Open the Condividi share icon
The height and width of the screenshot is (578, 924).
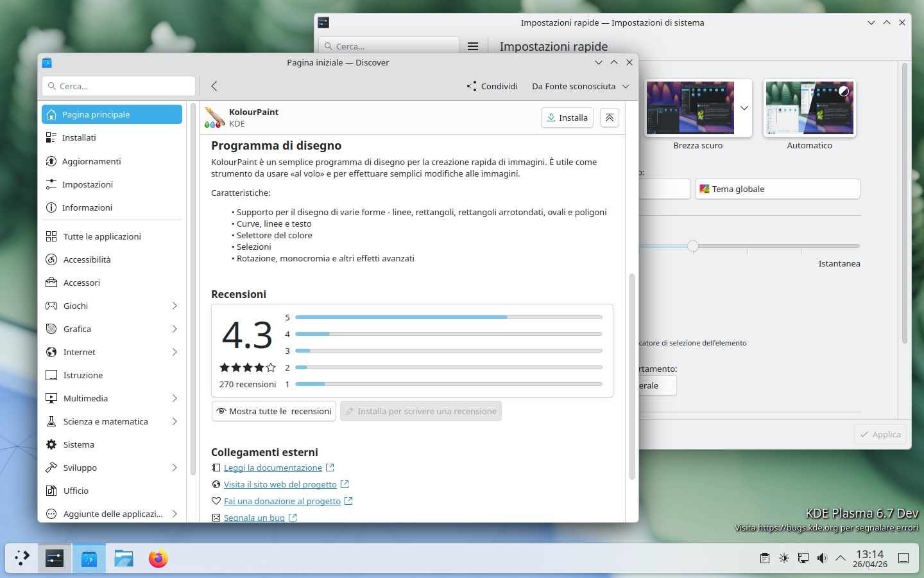(x=472, y=86)
